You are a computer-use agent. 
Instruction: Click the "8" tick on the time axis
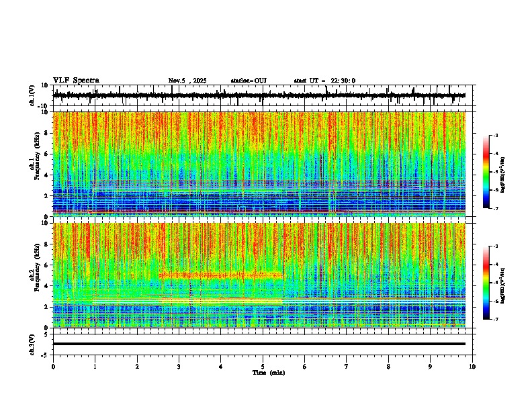click(388, 367)
